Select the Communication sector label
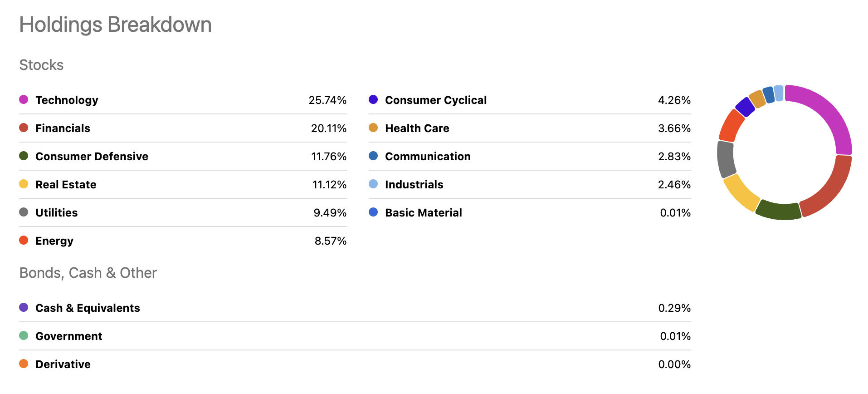The width and height of the screenshot is (868, 394). [x=428, y=157]
